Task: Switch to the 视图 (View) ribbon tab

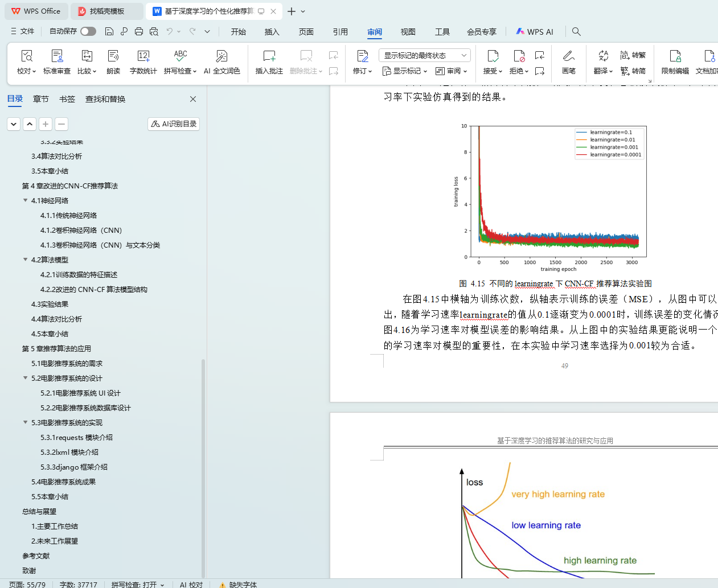Action: (408, 32)
